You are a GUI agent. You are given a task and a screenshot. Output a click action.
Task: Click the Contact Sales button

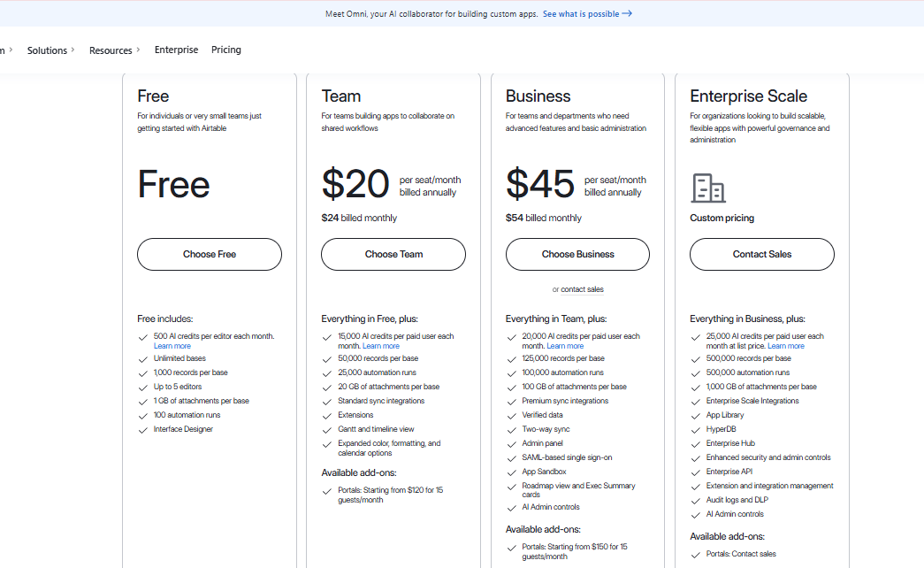coord(762,254)
